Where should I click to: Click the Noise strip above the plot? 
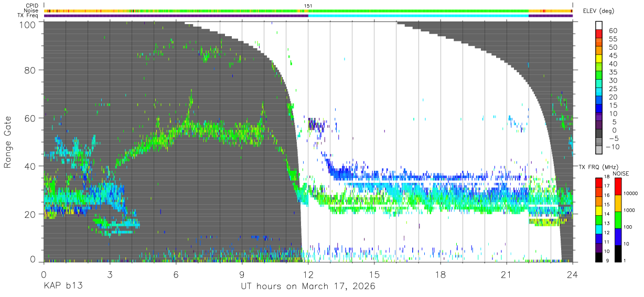point(308,10)
